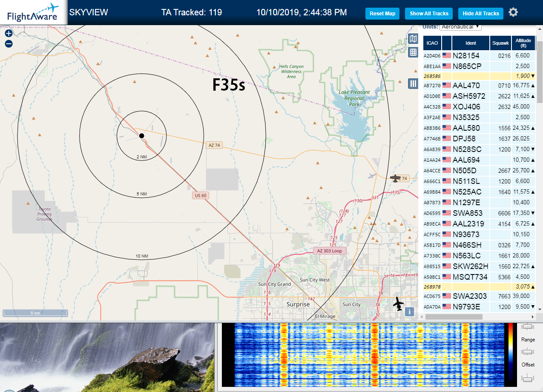Select the N563LC aircraft row

coord(479,255)
